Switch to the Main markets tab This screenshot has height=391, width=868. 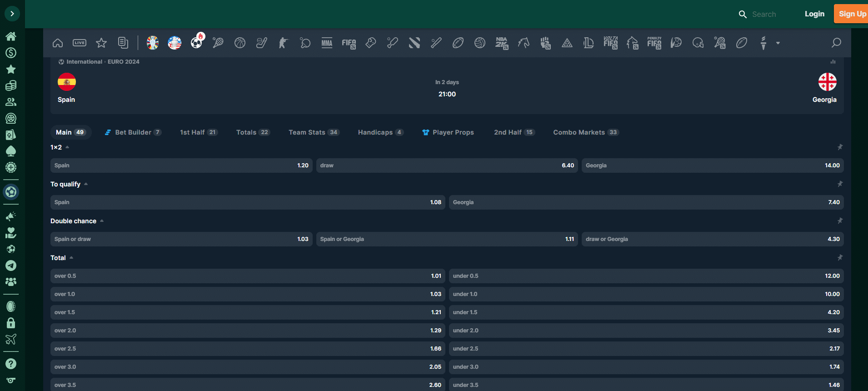click(71, 132)
